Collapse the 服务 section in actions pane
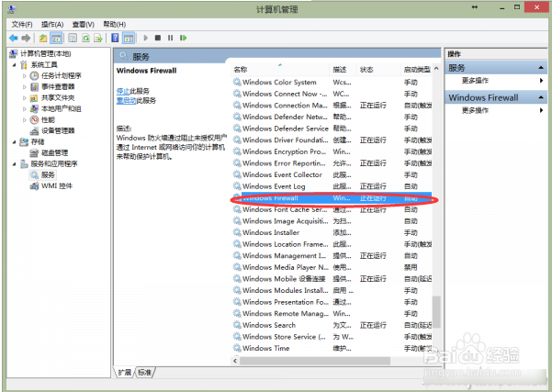 click(x=541, y=68)
